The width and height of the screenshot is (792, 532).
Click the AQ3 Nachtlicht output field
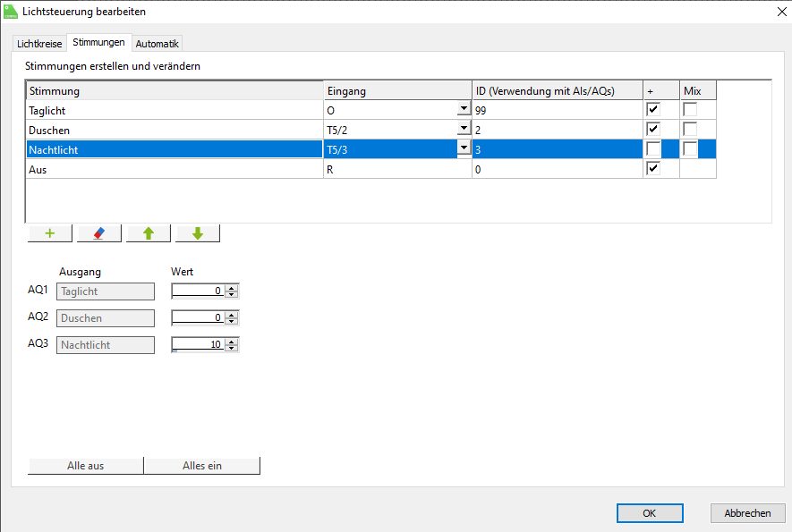pyautogui.click(x=106, y=345)
